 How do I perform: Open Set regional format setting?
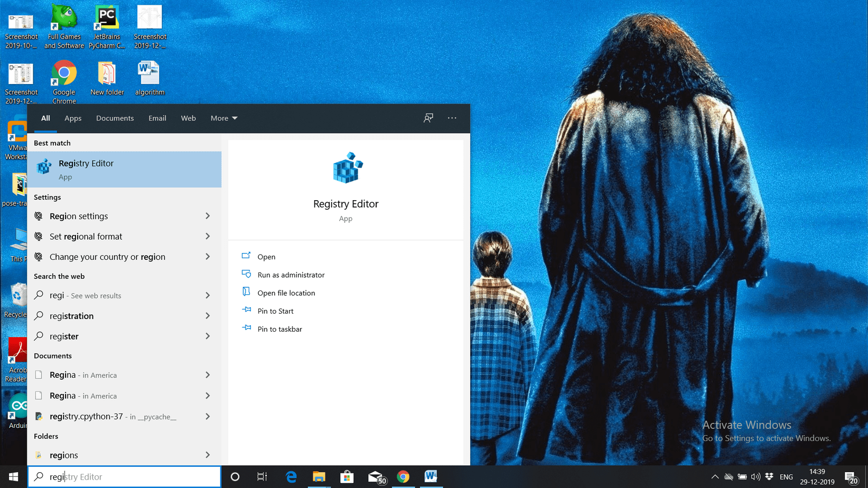click(124, 236)
